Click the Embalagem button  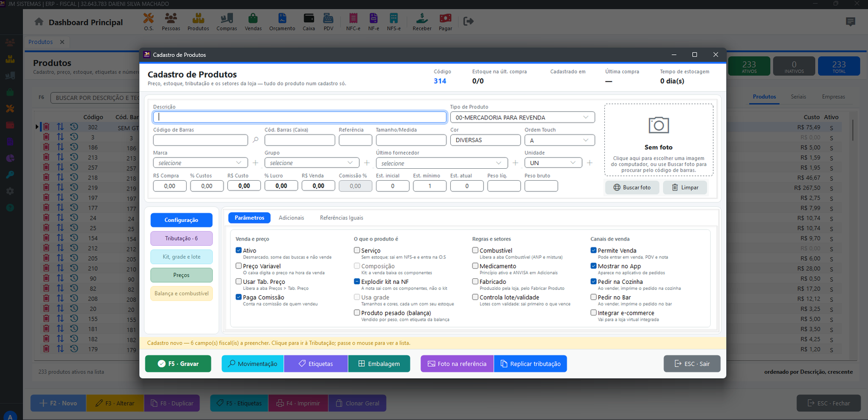point(379,364)
